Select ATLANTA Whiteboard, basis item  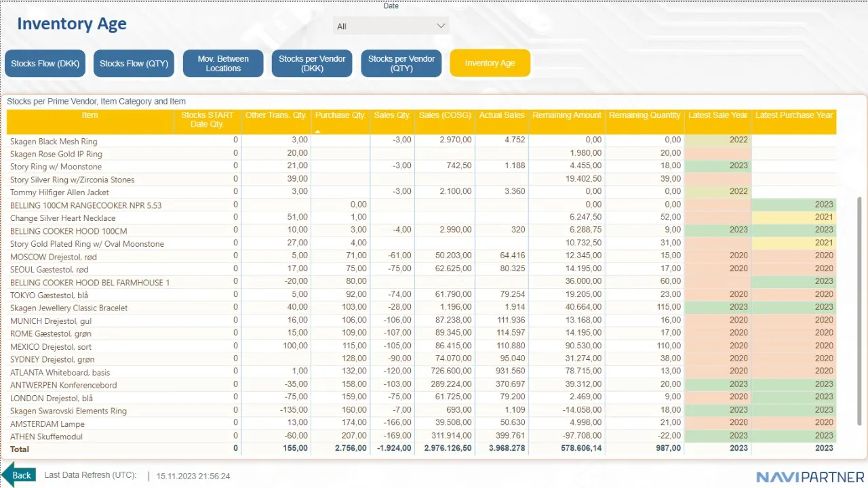(x=60, y=372)
